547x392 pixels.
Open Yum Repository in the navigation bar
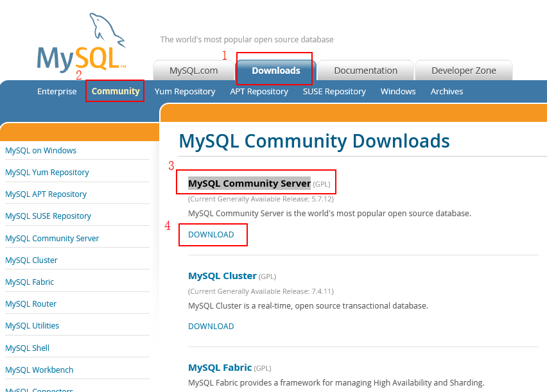pyautogui.click(x=185, y=92)
